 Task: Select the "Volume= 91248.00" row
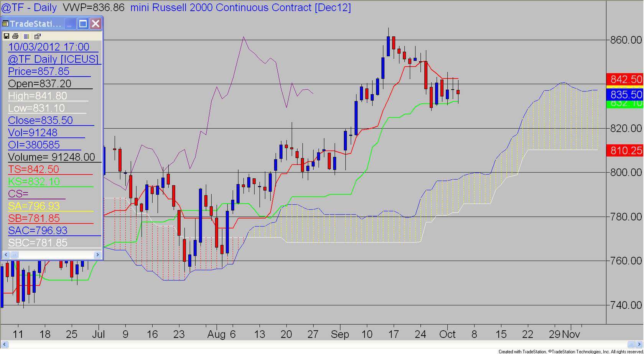pos(54,157)
